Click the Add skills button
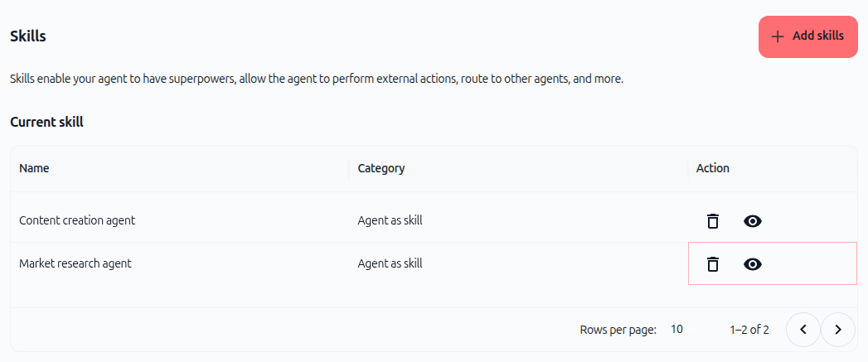868x362 pixels. [807, 36]
